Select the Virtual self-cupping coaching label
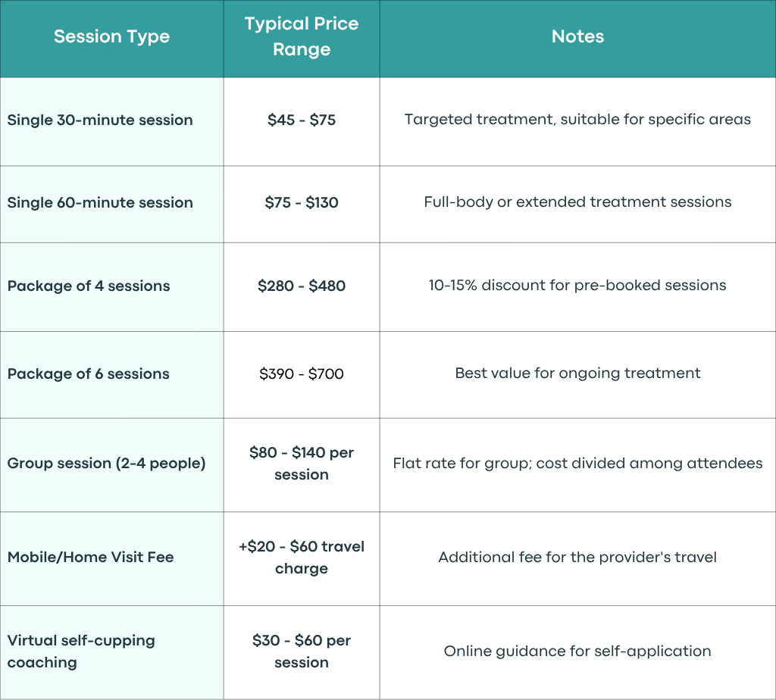The width and height of the screenshot is (776, 700). pyautogui.click(x=81, y=652)
